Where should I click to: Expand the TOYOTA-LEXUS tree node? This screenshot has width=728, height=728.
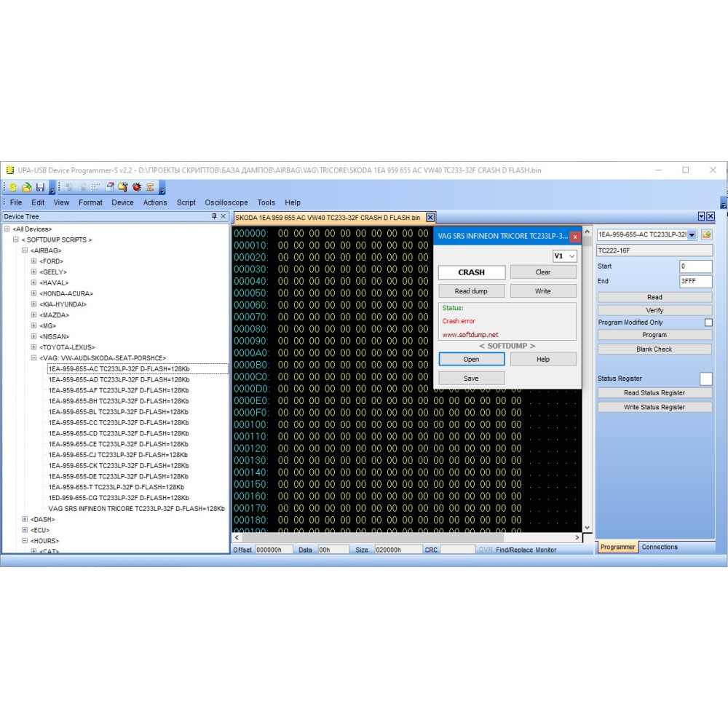click(x=33, y=347)
